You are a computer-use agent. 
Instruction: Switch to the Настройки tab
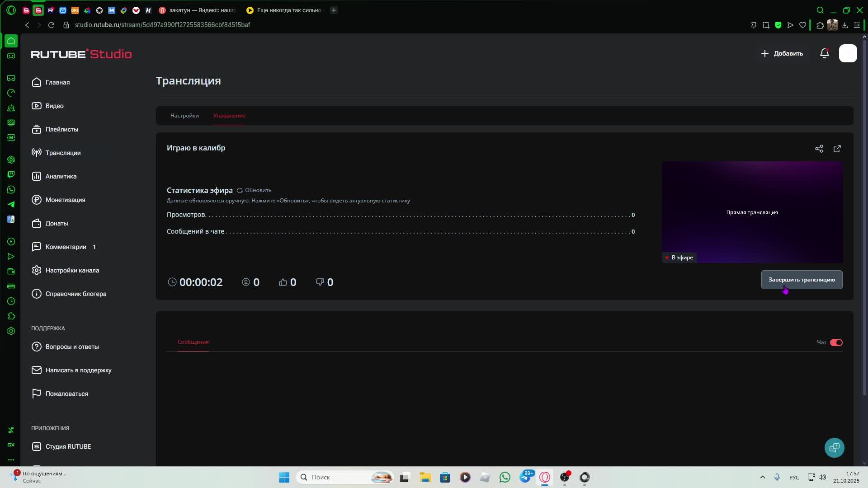184,116
